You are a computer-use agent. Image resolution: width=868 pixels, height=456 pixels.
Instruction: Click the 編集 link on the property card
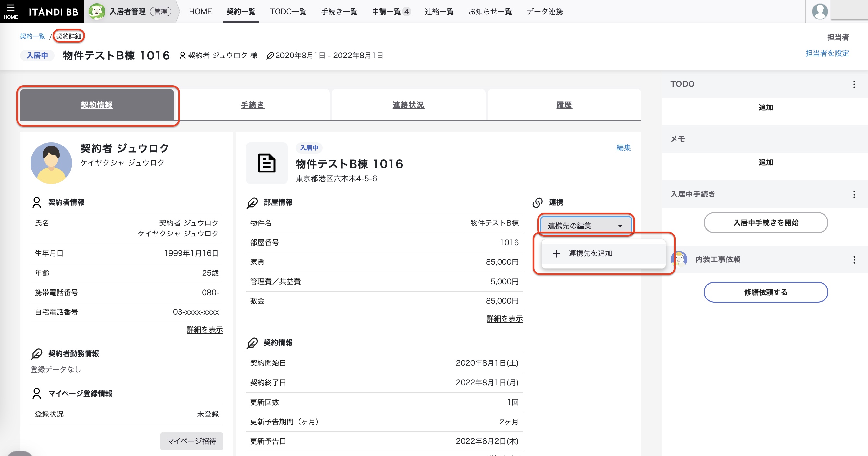[623, 148]
